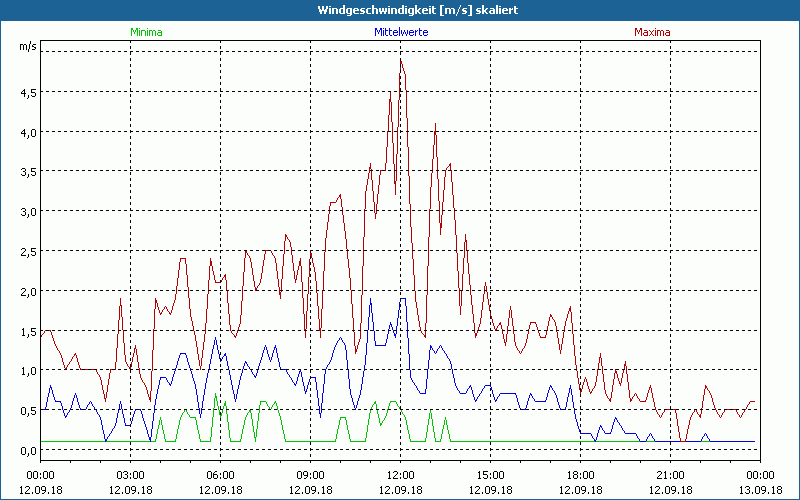Image resolution: width=800 pixels, height=500 pixels.
Task: Click the "m/s" unit label on the y-axis
Action: (27, 47)
